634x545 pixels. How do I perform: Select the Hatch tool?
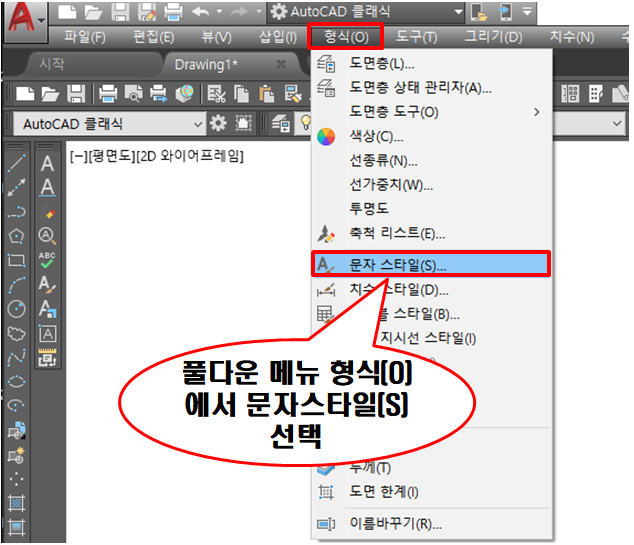click(x=16, y=504)
